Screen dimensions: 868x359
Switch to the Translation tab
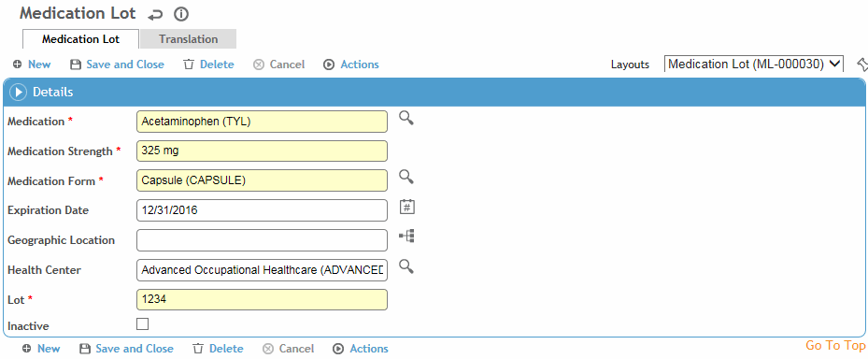click(x=188, y=38)
